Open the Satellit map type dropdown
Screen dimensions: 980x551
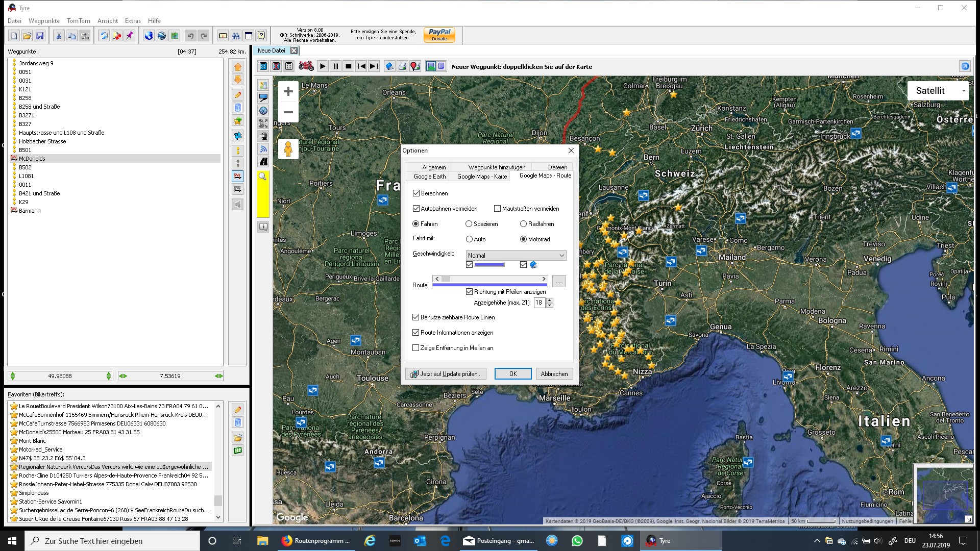pos(938,91)
